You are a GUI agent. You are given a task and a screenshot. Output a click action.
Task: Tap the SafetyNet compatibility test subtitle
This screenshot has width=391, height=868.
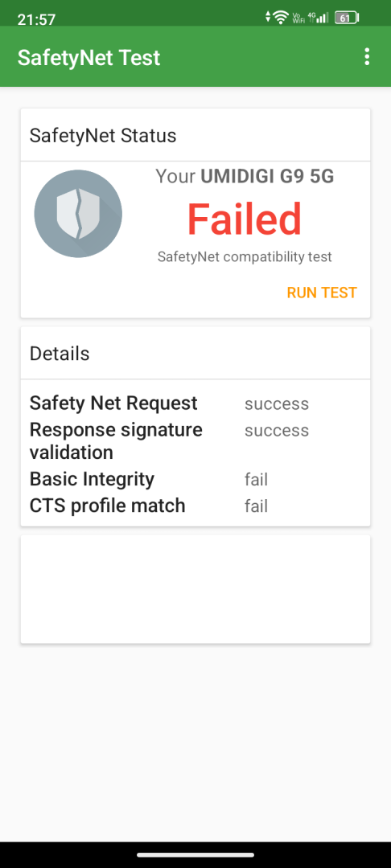click(x=245, y=257)
